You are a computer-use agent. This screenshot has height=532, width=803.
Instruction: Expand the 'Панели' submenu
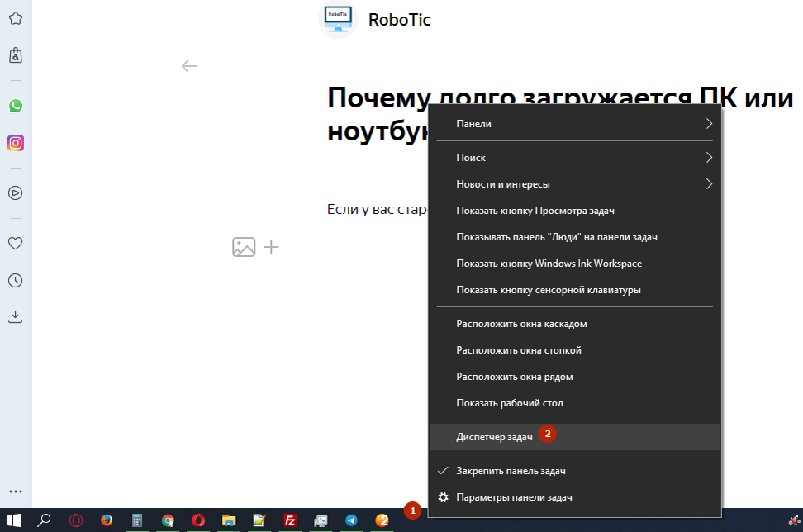point(574,122)
